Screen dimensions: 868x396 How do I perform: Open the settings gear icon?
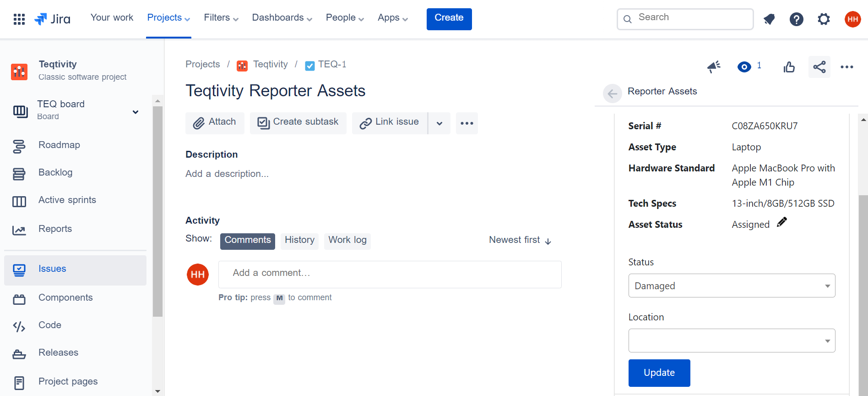pos(824,19)
